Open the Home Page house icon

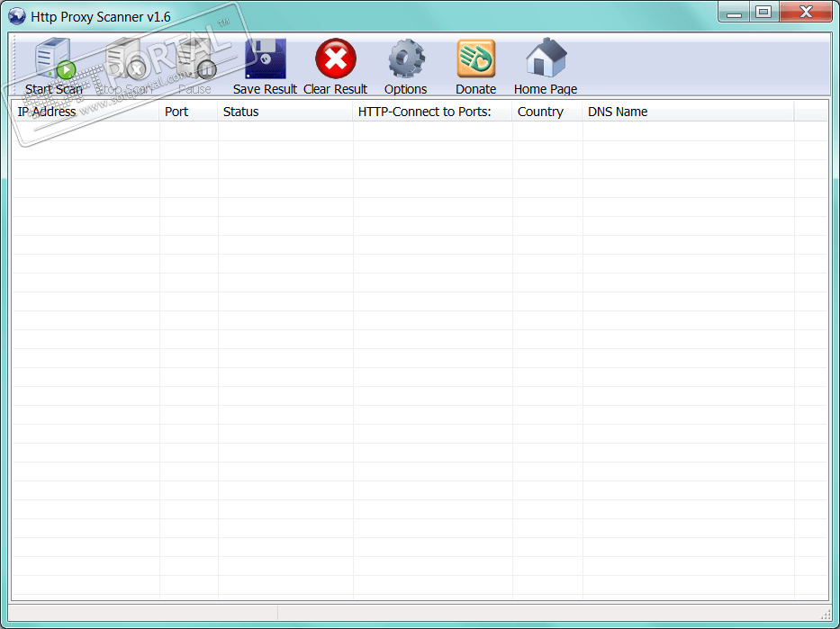tap(546, 58)
